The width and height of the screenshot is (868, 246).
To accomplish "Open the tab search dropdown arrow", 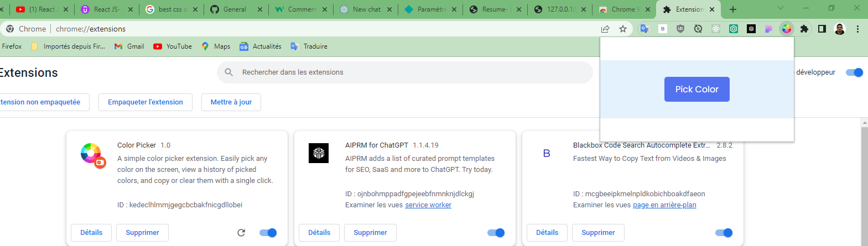I will tap(781, 8).
